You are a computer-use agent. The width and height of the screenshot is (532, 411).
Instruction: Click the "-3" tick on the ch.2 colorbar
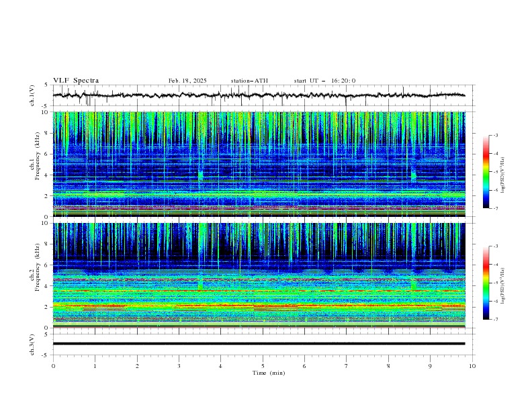495,246
